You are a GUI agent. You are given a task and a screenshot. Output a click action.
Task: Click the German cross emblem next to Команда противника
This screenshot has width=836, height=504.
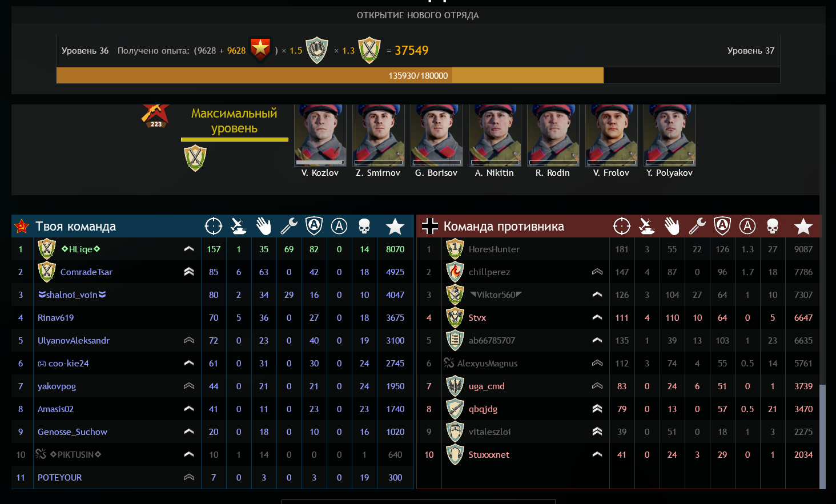[430, 226]
